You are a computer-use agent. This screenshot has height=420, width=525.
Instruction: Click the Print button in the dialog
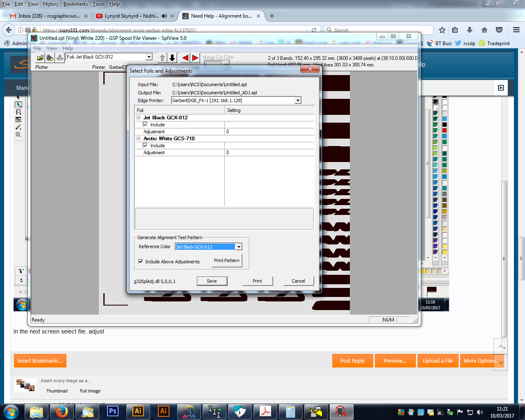257,281
